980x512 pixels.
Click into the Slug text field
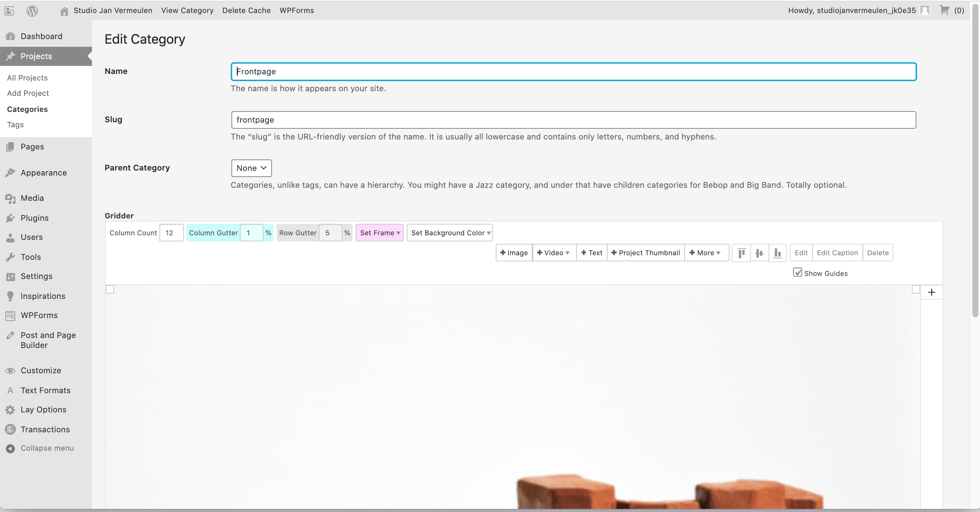pos(573,120)
